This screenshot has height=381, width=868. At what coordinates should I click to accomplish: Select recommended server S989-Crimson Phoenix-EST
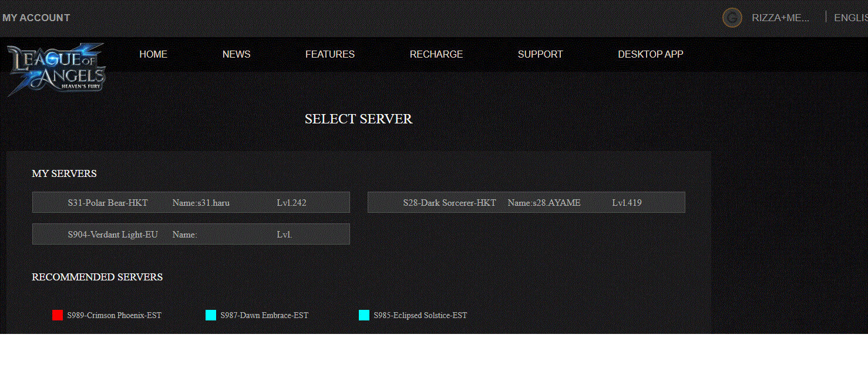[x=114, y=315]
